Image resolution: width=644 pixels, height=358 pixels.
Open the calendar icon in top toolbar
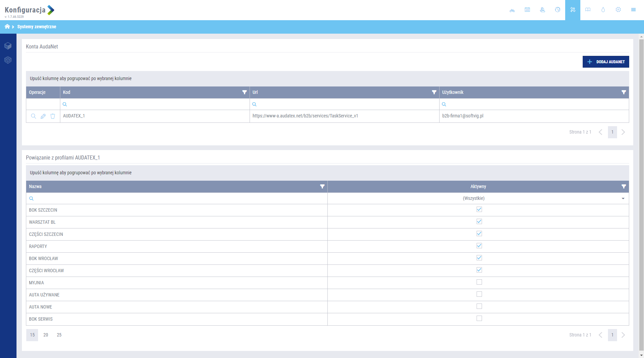(x=527, y=10)
